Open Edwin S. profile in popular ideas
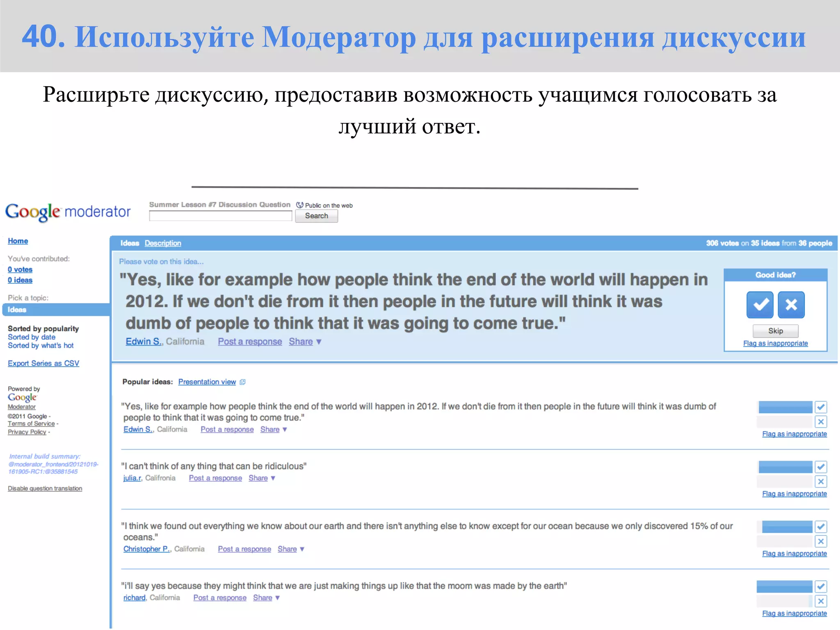 tap(138, 429)
